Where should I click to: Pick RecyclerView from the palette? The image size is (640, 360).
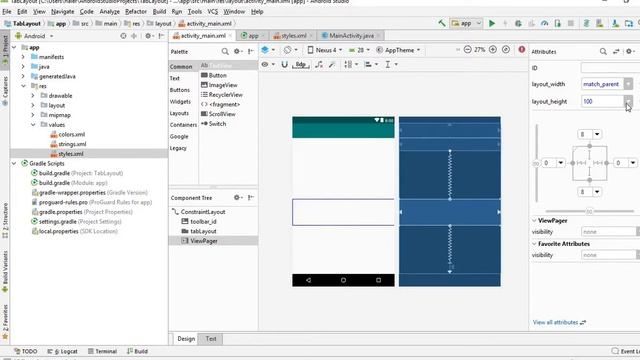[x=222, y=95]
